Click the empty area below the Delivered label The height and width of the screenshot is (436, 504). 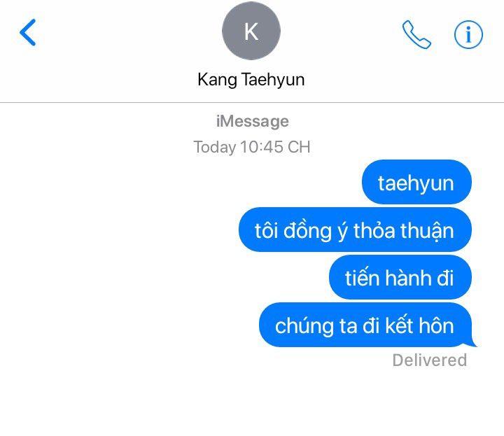pos(252,402)
